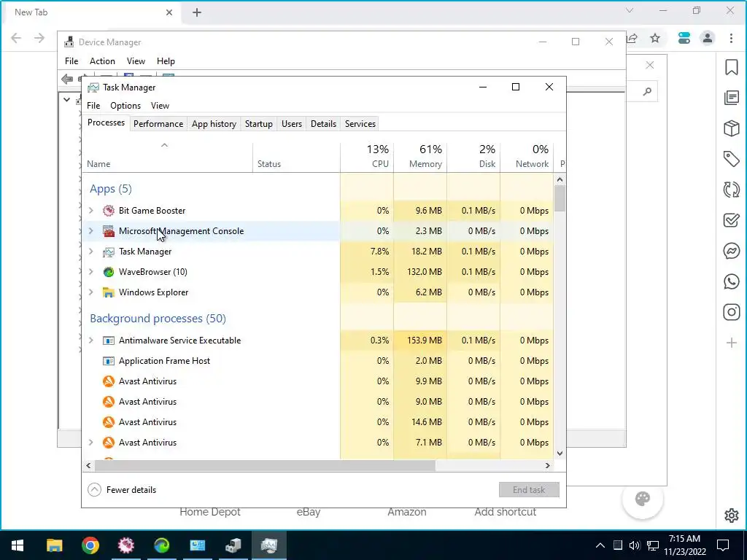Open Device Manager Help menu
The image size is (747, 560).
tap(166, 61)
